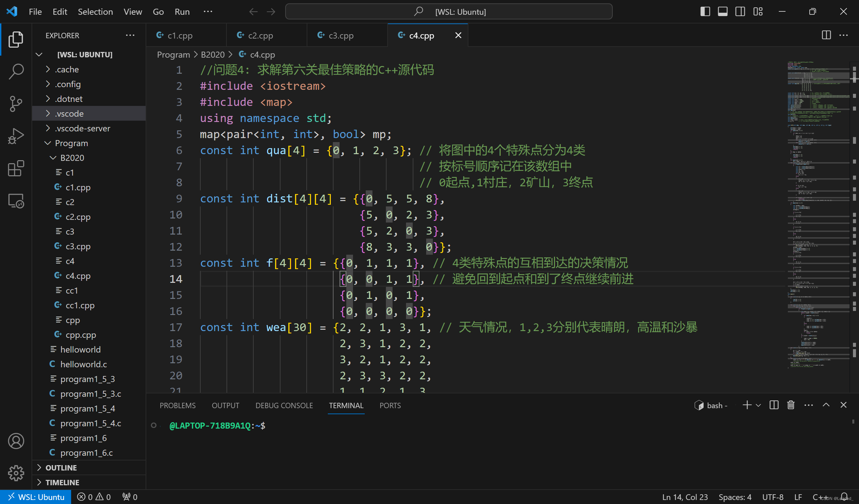Open the new terminal launch profile dropdown
Viewport: 859px width, 504px height.
tap(758, 405)
